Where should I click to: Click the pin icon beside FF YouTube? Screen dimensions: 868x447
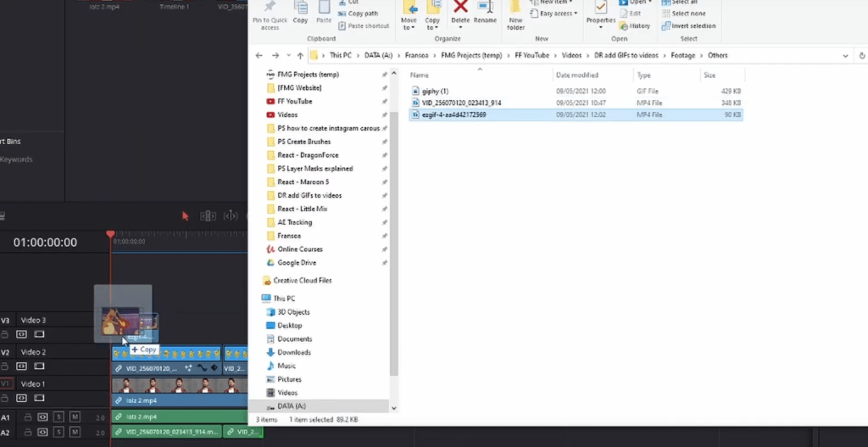384,102
